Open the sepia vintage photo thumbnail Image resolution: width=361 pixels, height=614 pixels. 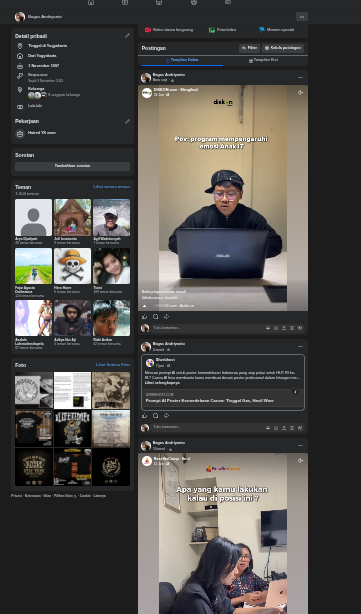111,390
